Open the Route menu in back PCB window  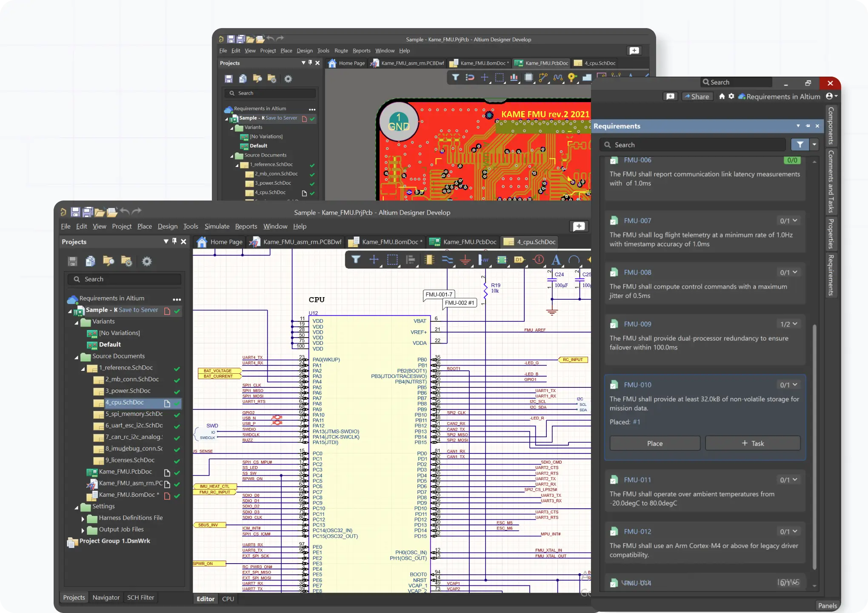(x=341, y=51)
